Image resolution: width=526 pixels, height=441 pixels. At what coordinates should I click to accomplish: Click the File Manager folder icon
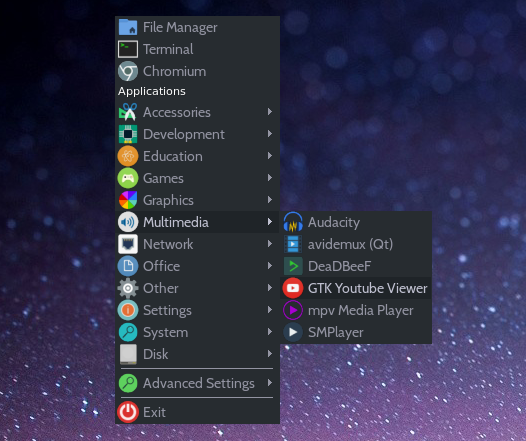pyautogui.click(x=128, y=27)
